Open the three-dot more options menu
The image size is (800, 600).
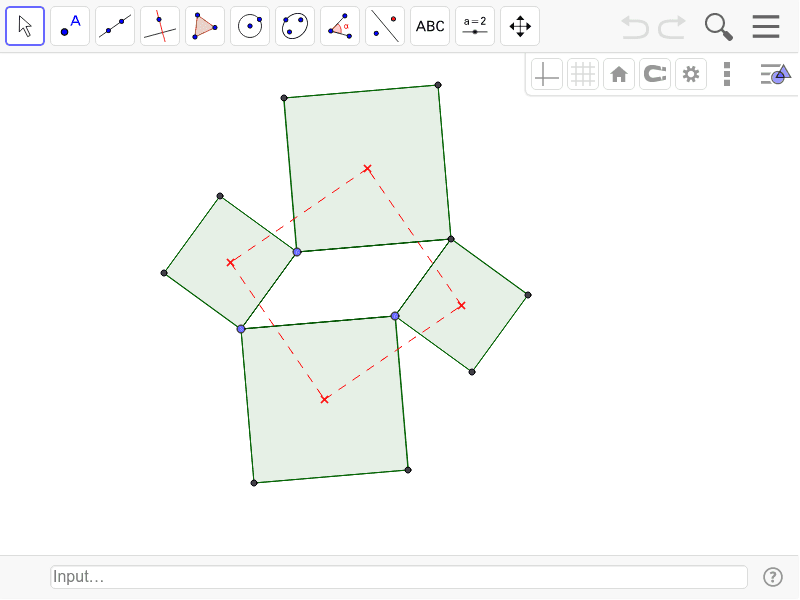point(727,74)
